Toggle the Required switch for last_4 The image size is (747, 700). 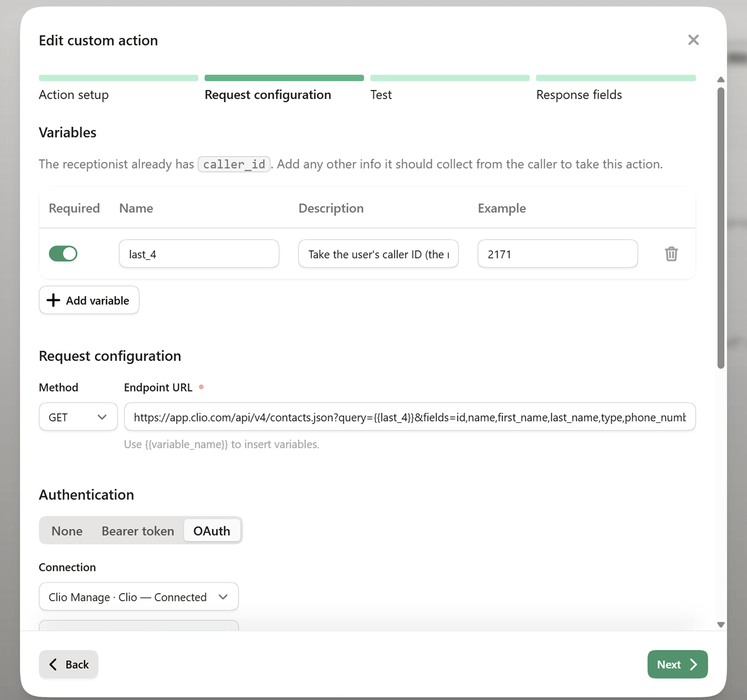tap(63, 254)
